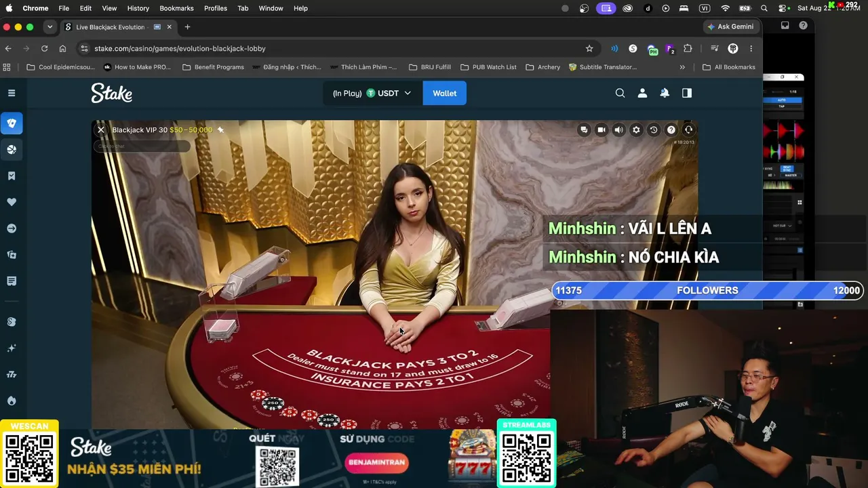868x488 pixels.
Task: Open Chrome media controls icon
Action: coord(715,48)
